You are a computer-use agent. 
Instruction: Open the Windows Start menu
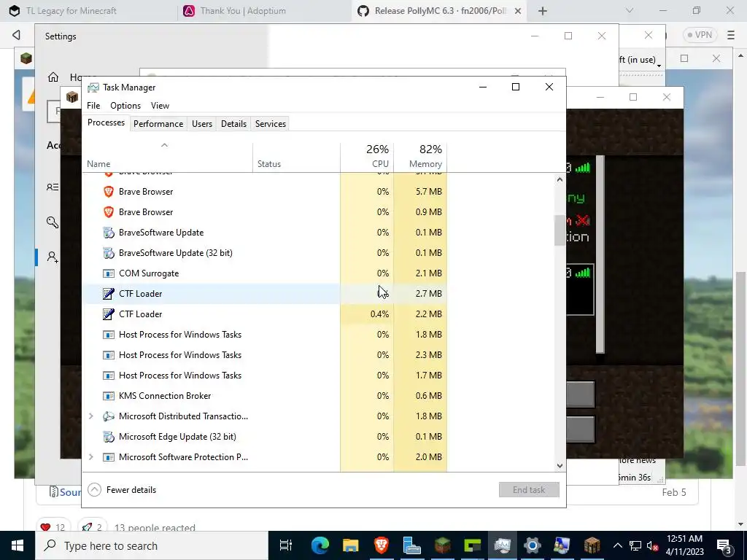click(x=18, y=545)
